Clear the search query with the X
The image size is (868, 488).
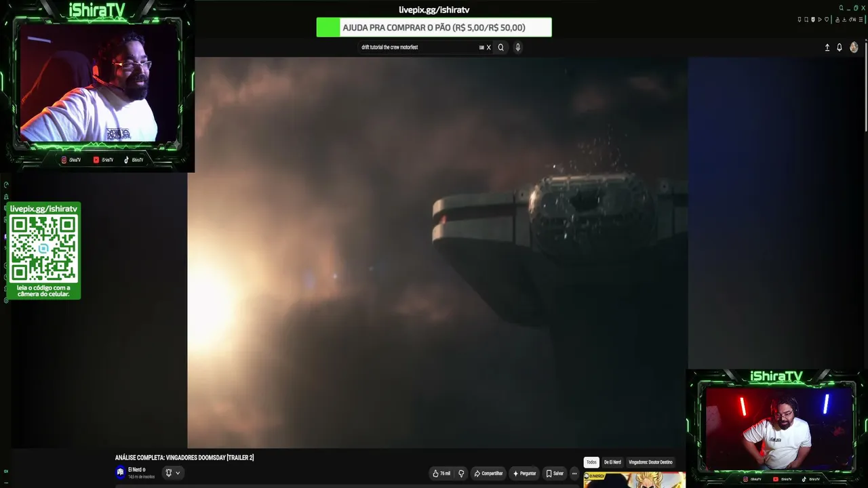[x=488, y=47]
